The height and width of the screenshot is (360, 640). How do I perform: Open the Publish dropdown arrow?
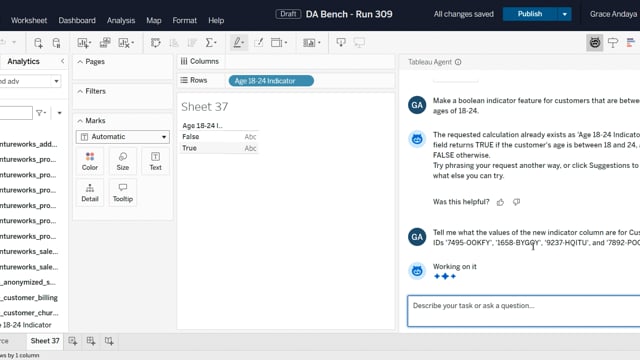click(564, 14)
